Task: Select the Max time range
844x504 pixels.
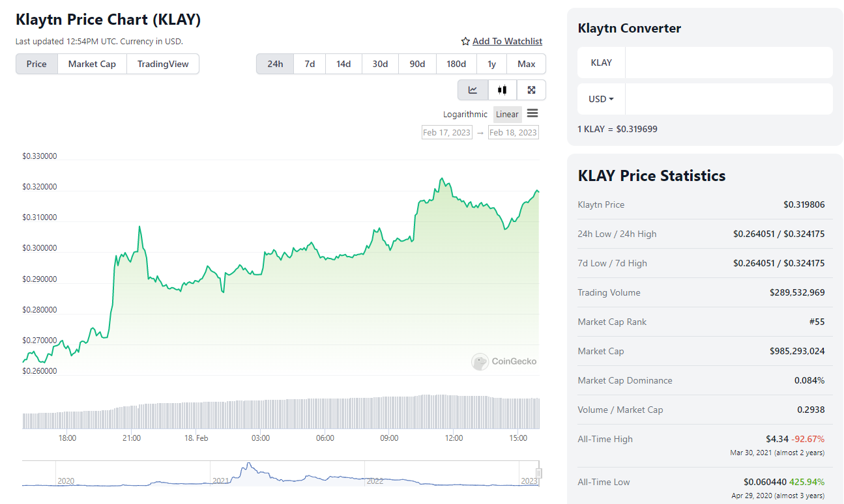Action: (527, 64)
